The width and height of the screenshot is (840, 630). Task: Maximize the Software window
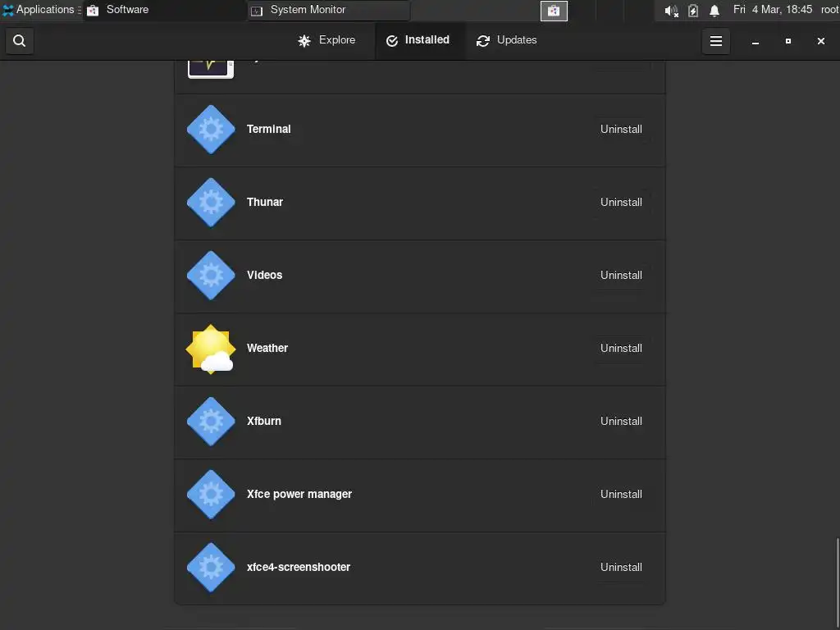tap(788, 41)
